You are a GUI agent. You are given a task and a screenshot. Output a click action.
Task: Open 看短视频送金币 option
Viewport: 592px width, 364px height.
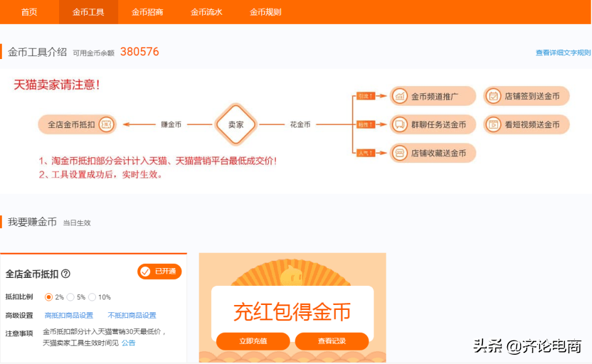pyautogui.click(x=526, y=124)
